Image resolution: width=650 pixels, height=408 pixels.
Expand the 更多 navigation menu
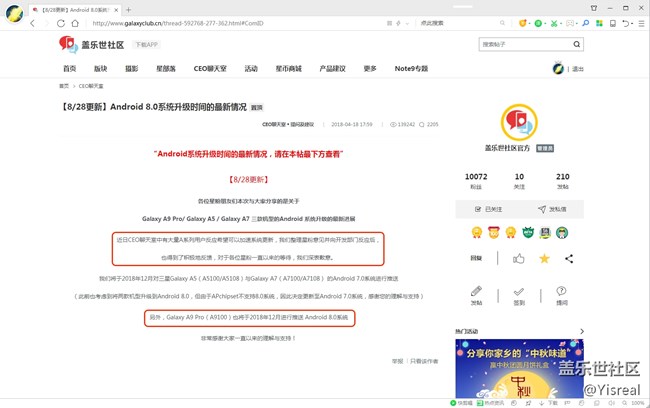(x=370, y=68)
